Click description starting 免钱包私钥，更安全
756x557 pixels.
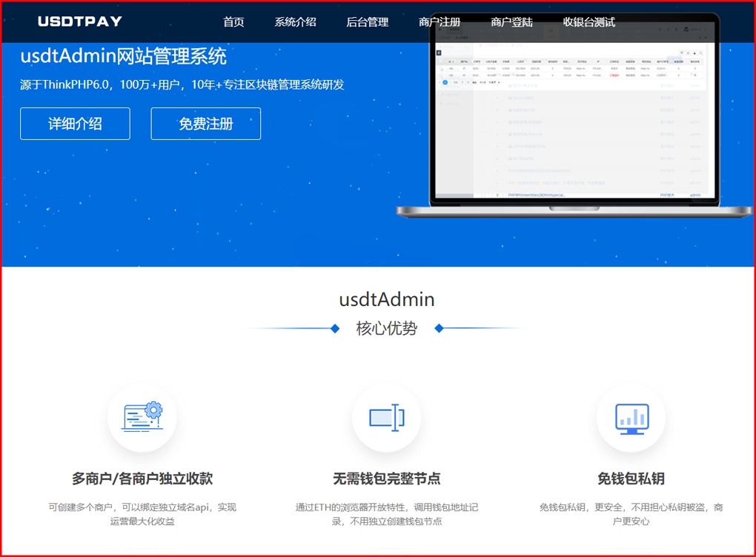tap(631, 514)
